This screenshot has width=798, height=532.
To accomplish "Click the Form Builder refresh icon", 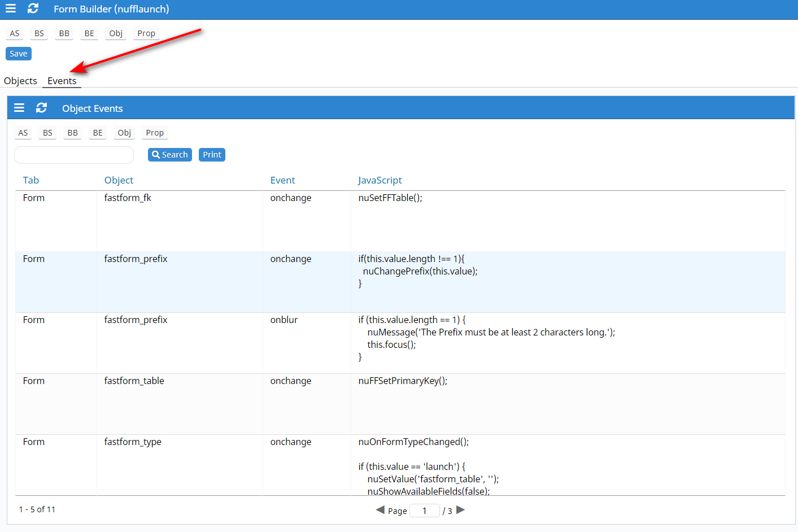I will point(33,8).
